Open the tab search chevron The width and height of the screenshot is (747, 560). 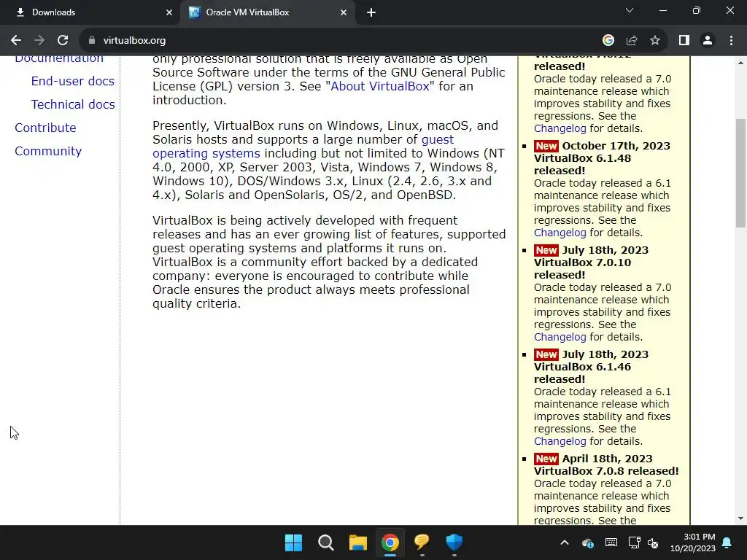(x=630, y=10)
